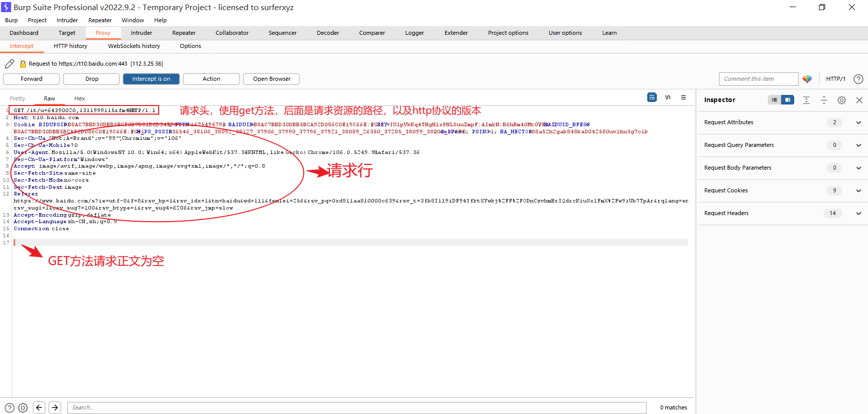868x414 pixels.
Task: Maximize the Burp Suite window
Action: click(x=822, y=7)
